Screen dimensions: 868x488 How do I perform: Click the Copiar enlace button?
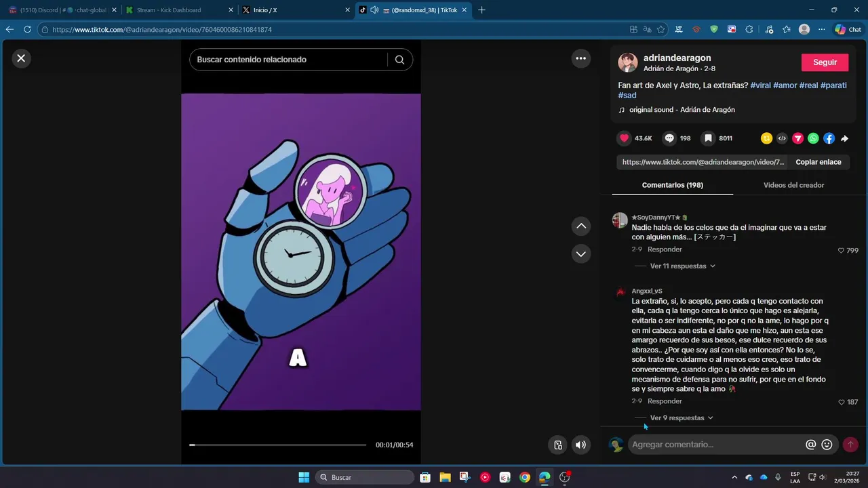click(x=818, y=162)
